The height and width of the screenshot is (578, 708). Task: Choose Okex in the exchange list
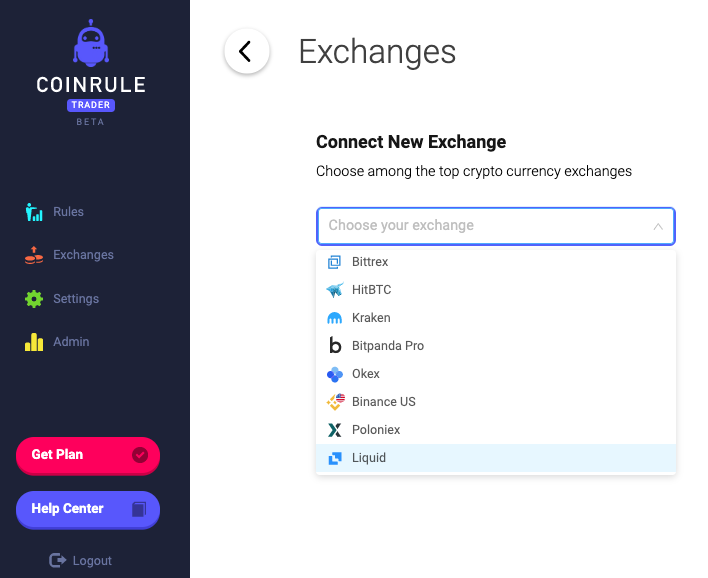pos(496,374)
